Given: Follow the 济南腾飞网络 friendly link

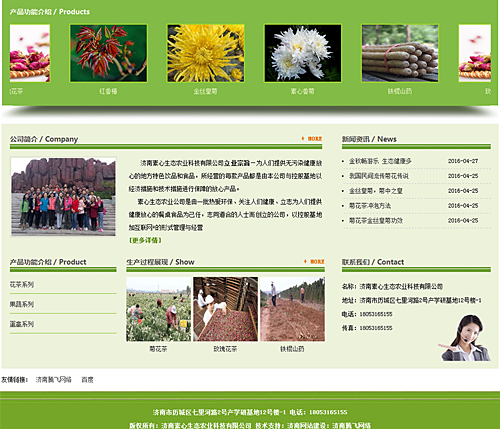Looking at the screenshot, I should (54, 380).
